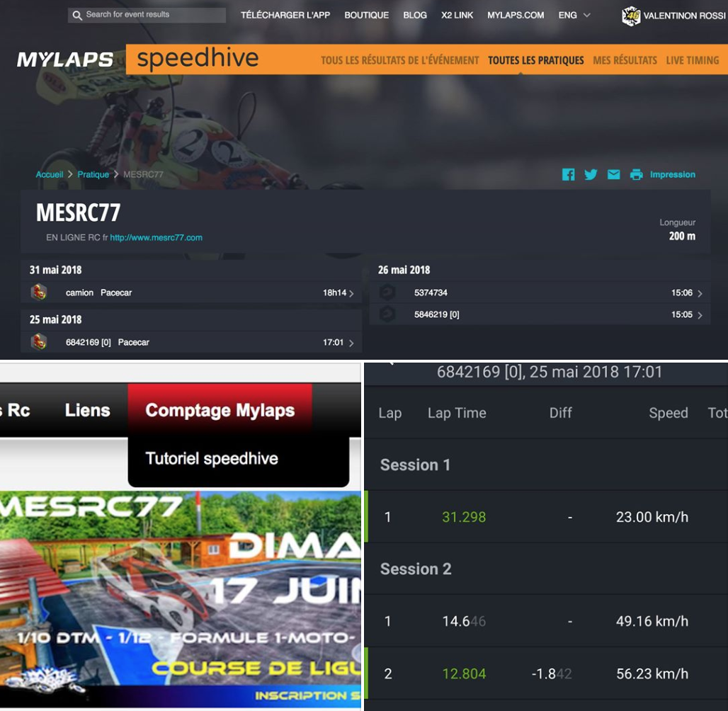Expand the ENG language dropdown
728x711 pixels.
point(574,16)
